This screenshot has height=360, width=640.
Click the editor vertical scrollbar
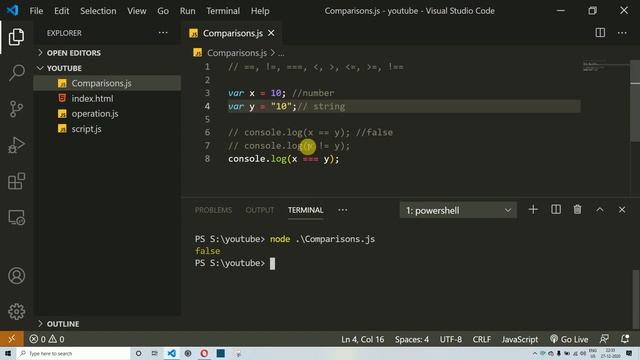coord(635,102)
